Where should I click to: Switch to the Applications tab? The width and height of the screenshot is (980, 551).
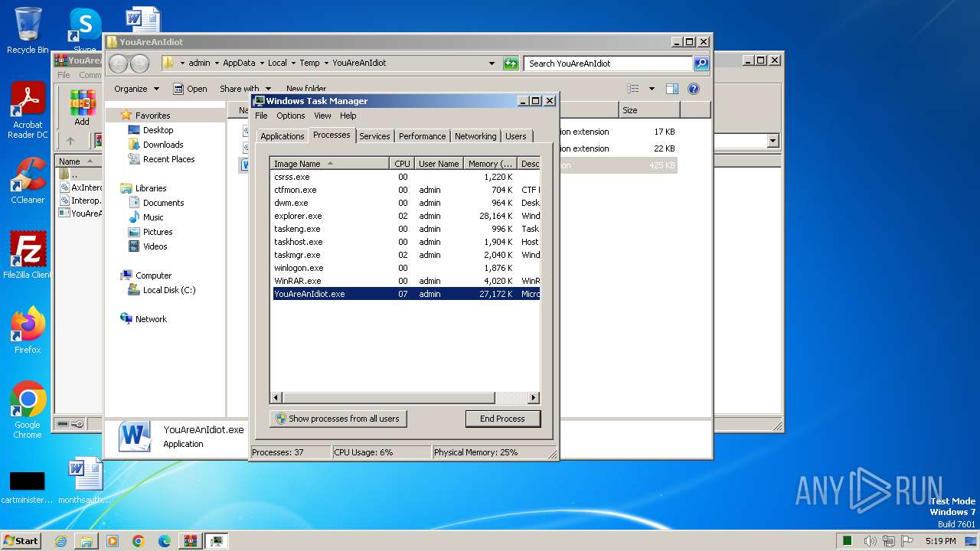tap(282, 136)
